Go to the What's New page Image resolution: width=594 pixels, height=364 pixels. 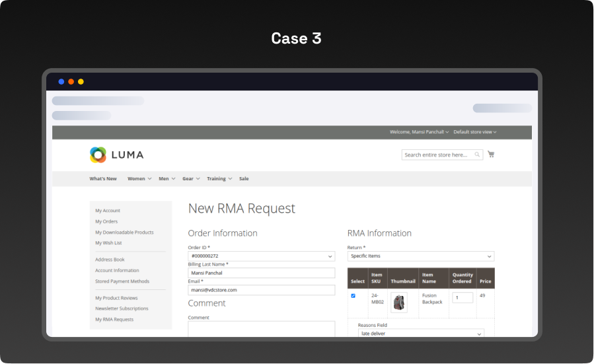103,178
